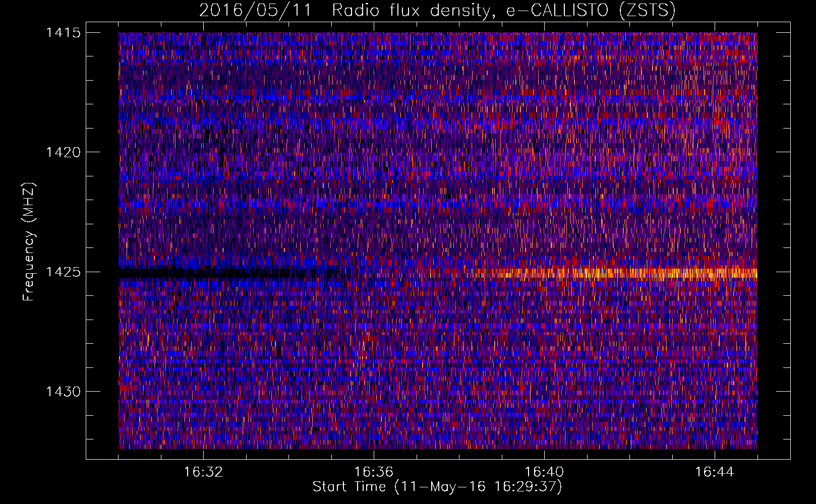The height and width of the screenshot is (504, 816).
Task: Click the 1425 frequency axis label
Action: pos(63,272)
